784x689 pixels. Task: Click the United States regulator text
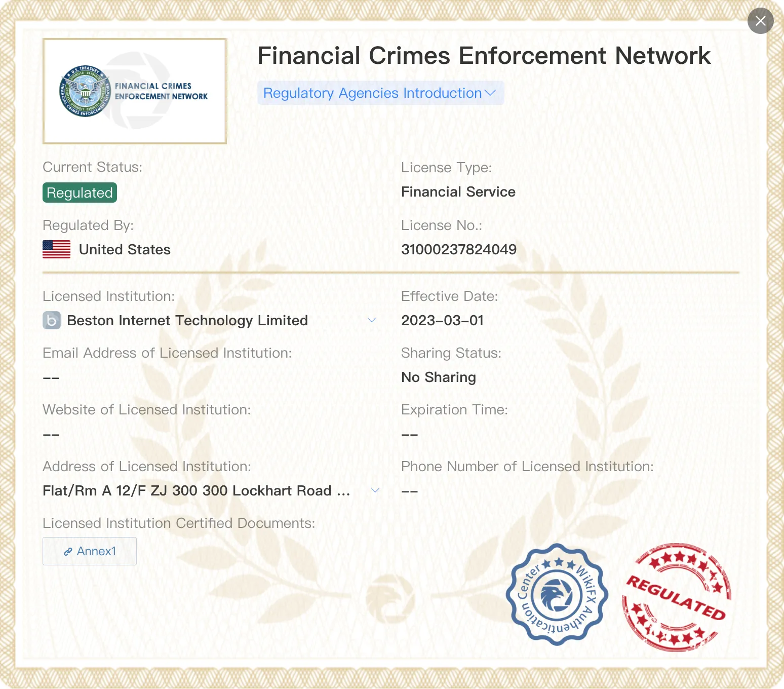tap(125, 249)
